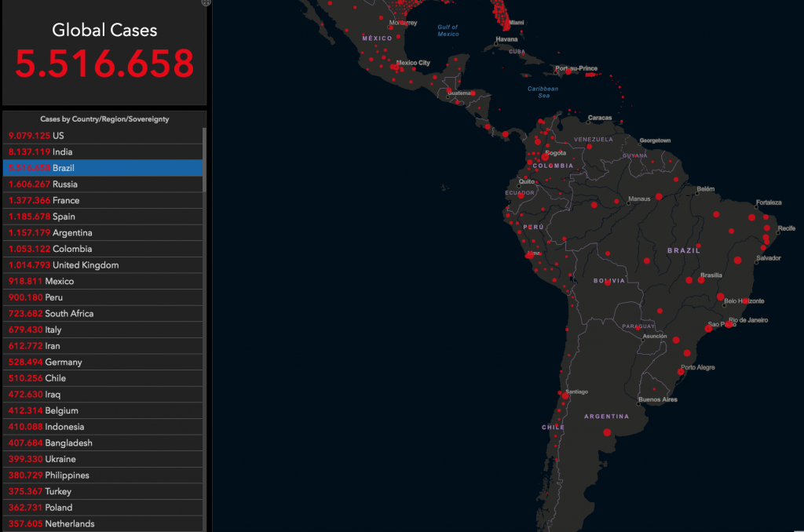Choose South Africa in the list
This screenshot has width=804, height=532.
pos(103,314)
